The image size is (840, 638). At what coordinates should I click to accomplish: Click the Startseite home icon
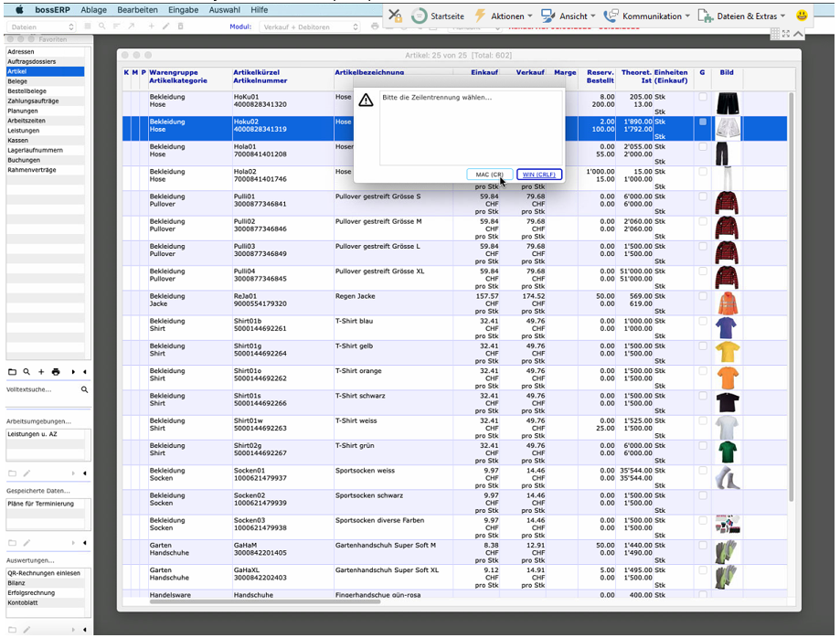tap(419, 16)
